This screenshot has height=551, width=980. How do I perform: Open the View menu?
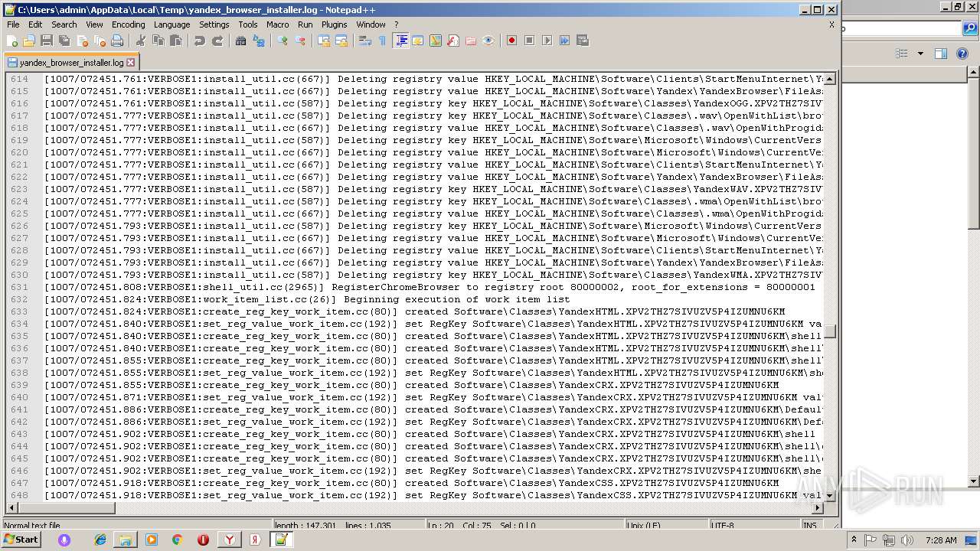[94, 24]
